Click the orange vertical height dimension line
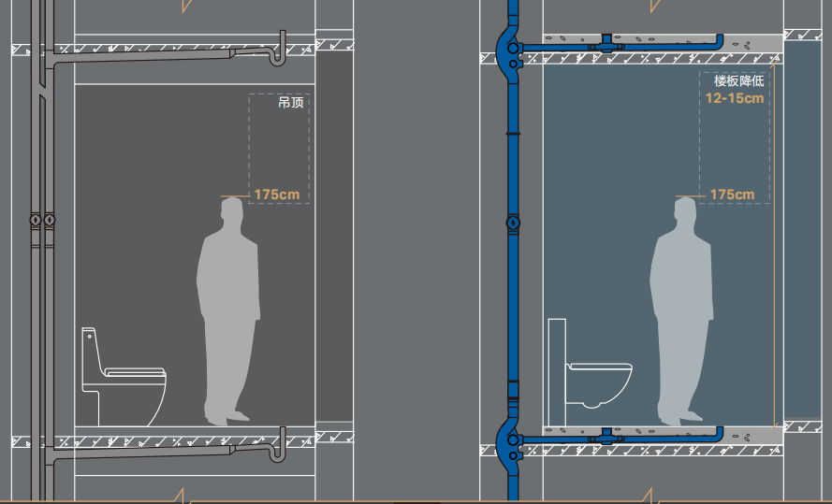The height and width of the screenshot is (504, 832). (775, 243)
